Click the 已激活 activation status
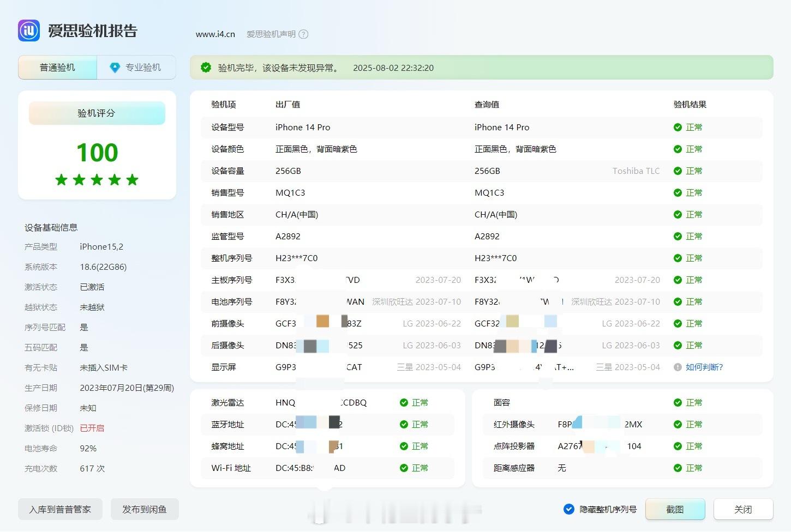791x532 pixels. tap(92, 287)
